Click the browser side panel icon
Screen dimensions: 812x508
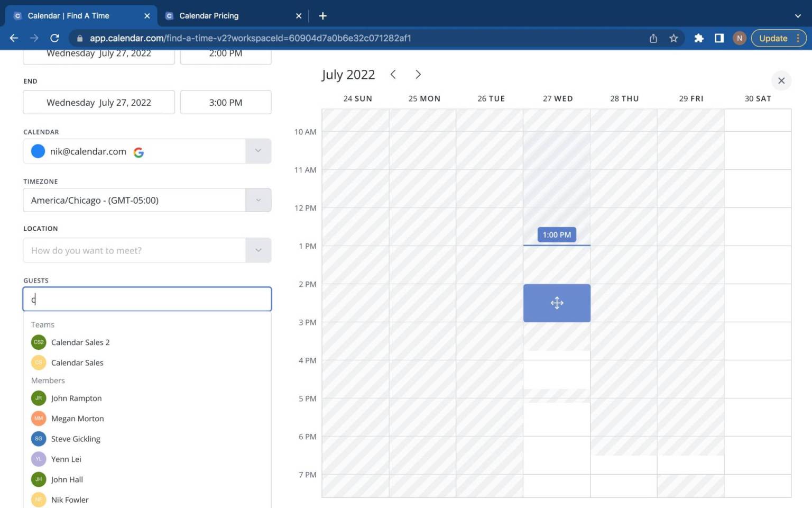tap(719, 38)
